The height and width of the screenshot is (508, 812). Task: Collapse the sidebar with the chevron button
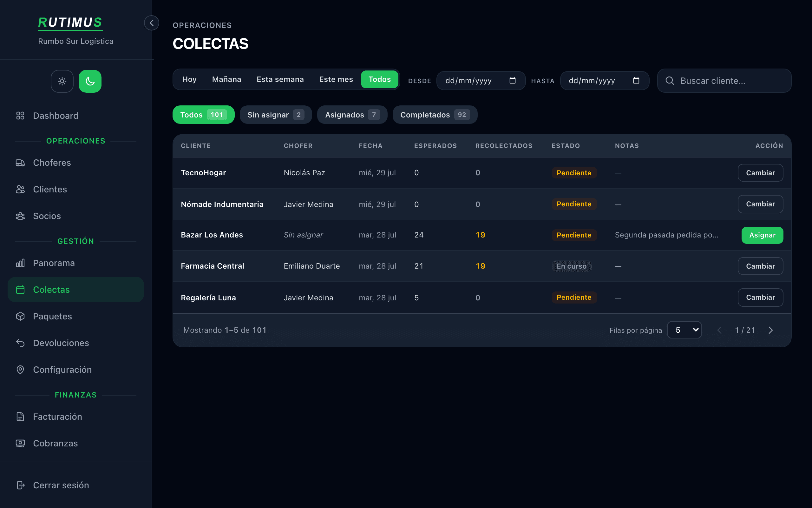(x=152, y=23)
